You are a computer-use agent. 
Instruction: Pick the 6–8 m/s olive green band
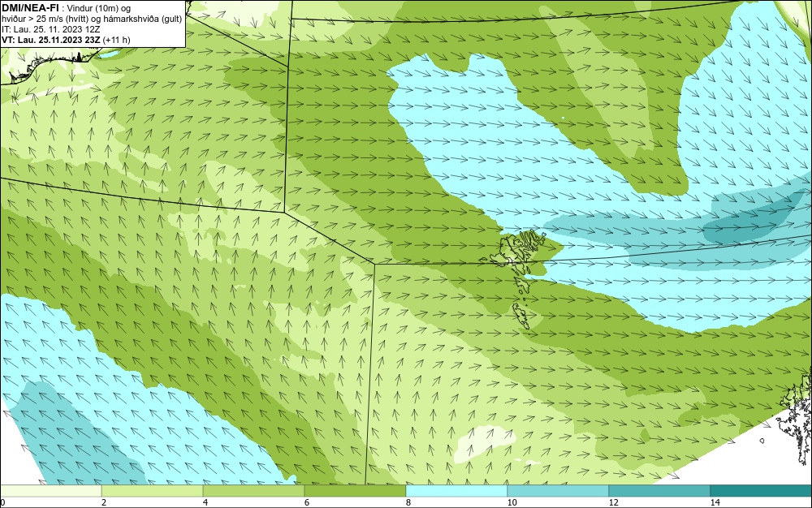pyautogui.click(x=356, y=491)
